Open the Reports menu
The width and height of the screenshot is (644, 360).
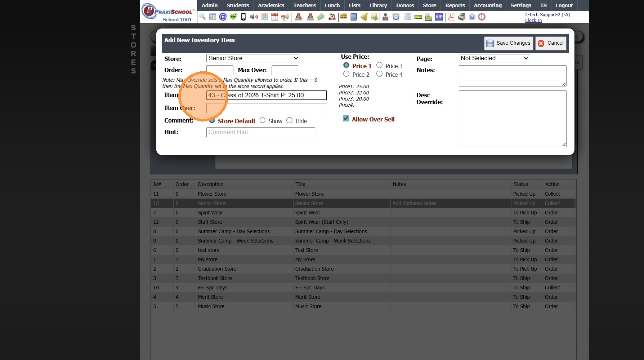pos(455,5)
